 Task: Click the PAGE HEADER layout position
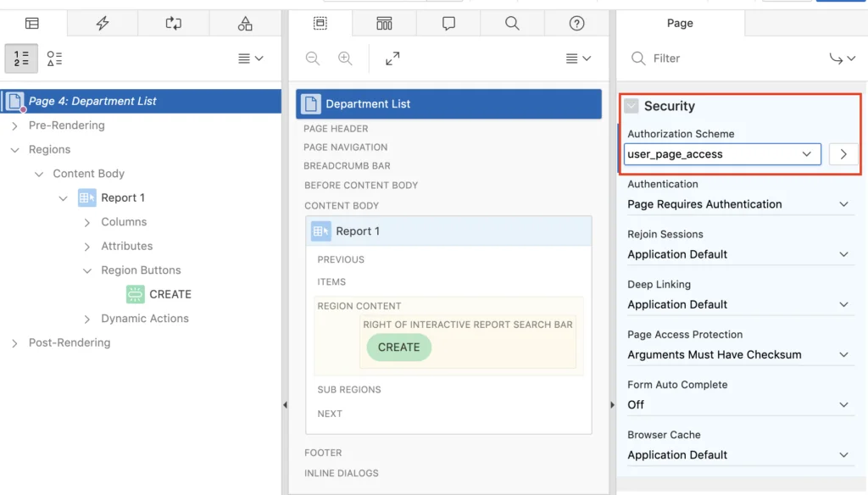[x=336, y=129]
